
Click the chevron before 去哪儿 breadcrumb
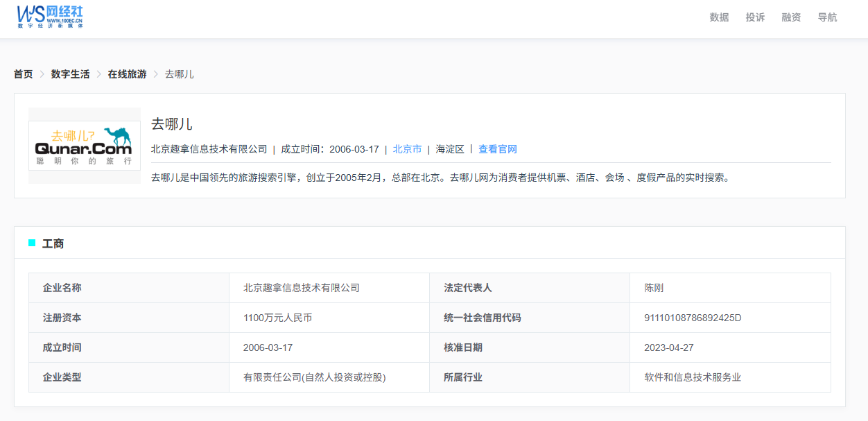pos(156,74)
